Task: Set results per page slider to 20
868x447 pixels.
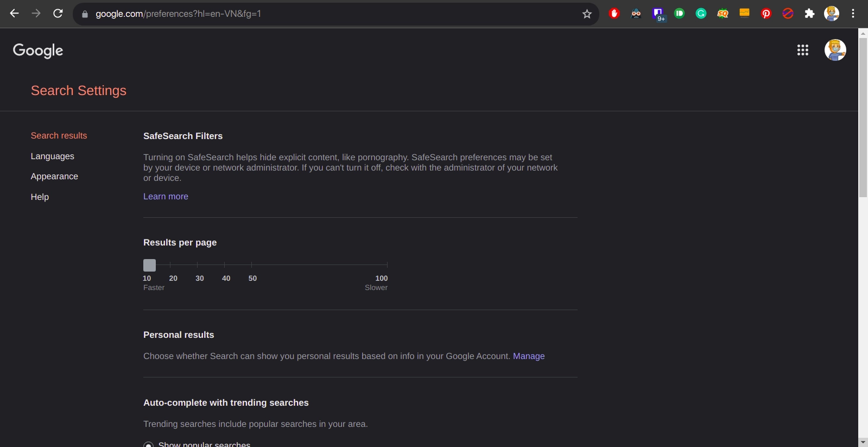Action: (x=170, y=265)
